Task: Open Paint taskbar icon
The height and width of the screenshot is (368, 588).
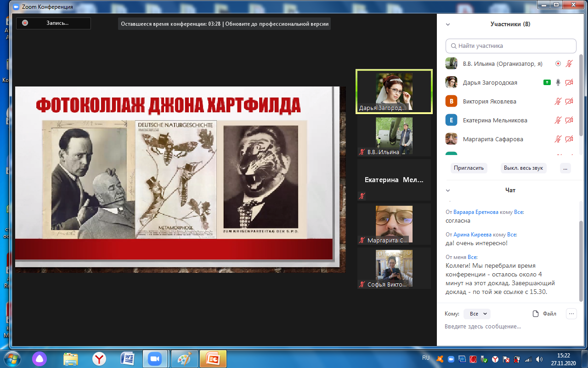Action: pos(184,359)
